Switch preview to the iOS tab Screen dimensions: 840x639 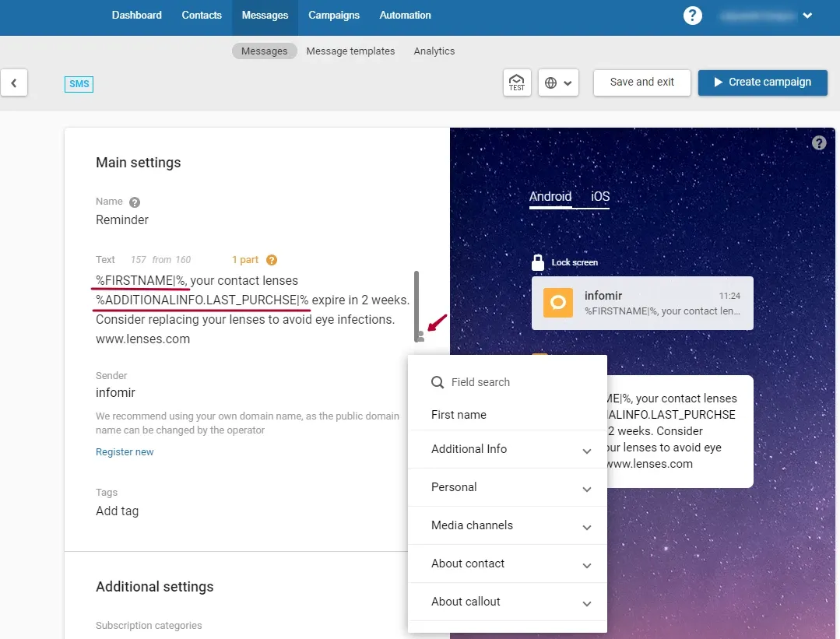[x=600, y=197]
